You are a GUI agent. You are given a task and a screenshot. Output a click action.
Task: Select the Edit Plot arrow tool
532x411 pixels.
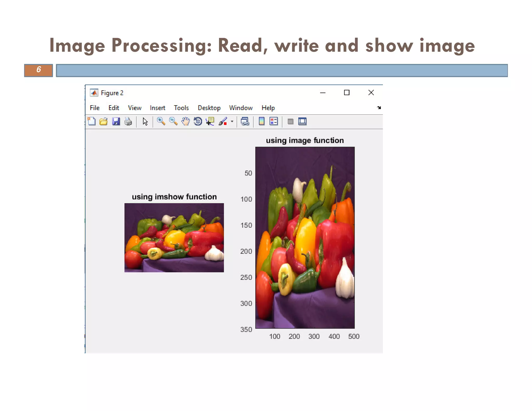[145, 121]
